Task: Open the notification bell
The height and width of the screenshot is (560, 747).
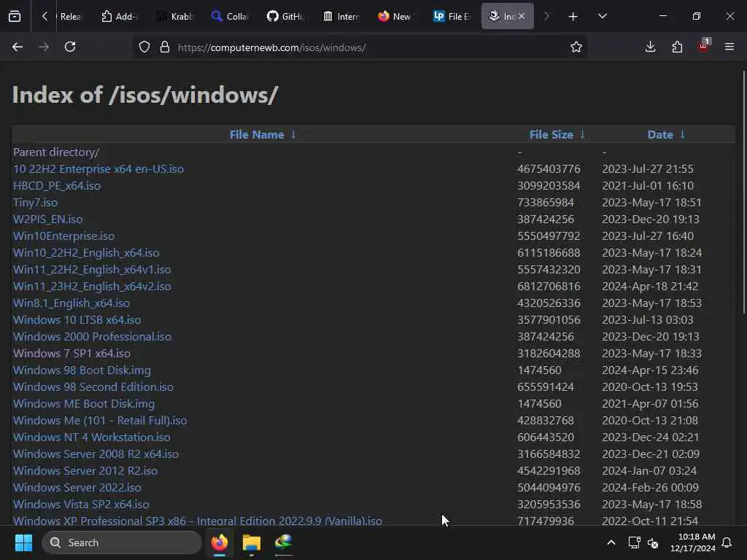Action: click(x=727, y=542)
